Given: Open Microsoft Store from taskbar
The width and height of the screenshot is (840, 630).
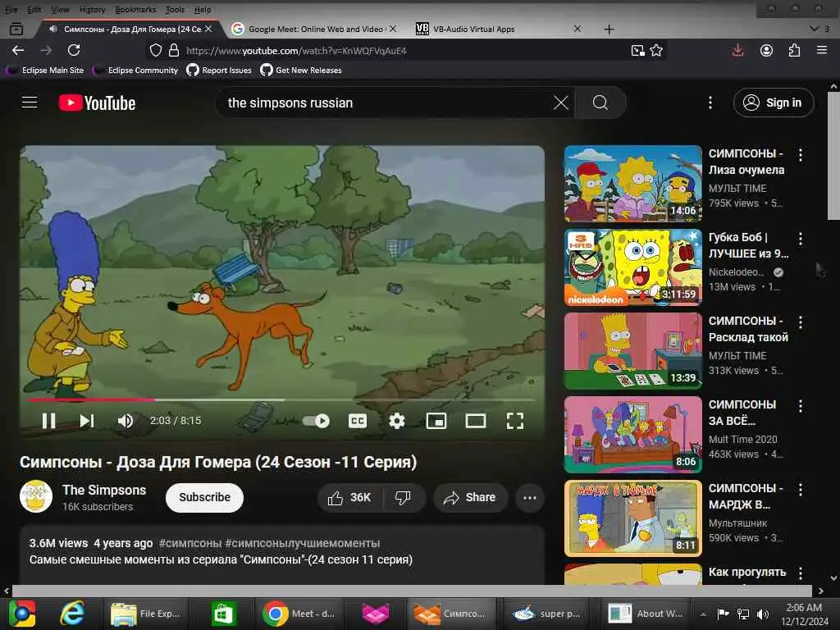Looking at the screenshot, I should (223, 614).
